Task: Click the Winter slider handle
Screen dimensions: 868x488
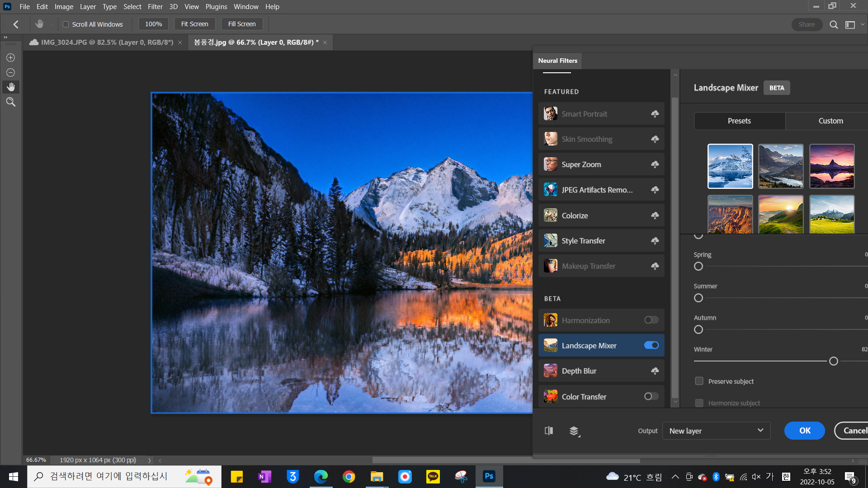Action: (x=834, y=361)
